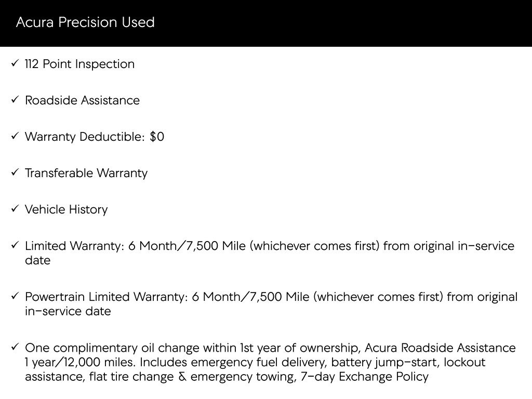Click the Vehicle History item
Screen dimensions: 532x399
(66, 209)
